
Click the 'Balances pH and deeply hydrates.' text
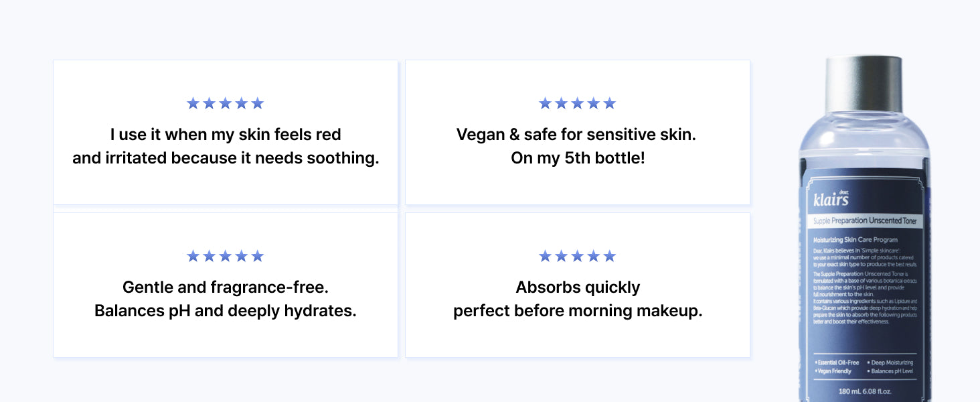(x=226, y=311)
